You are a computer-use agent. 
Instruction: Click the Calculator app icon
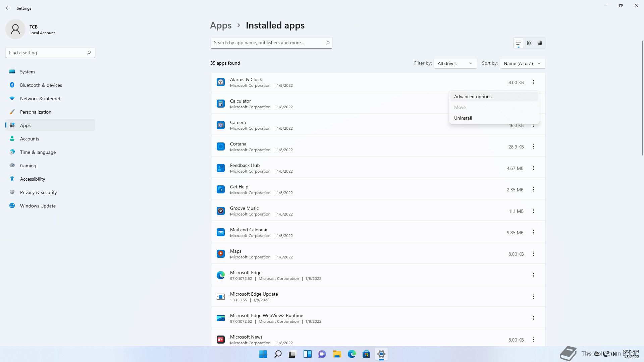[221, 104]
